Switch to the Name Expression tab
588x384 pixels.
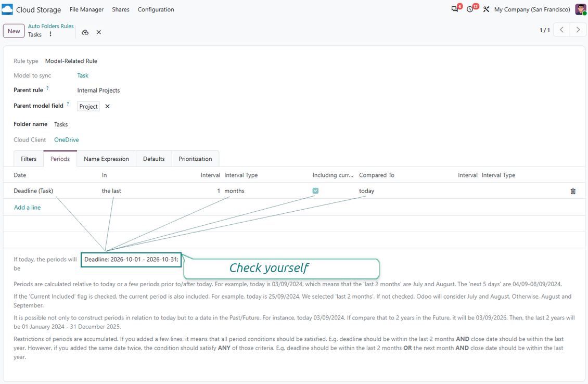tap(106, 159)
